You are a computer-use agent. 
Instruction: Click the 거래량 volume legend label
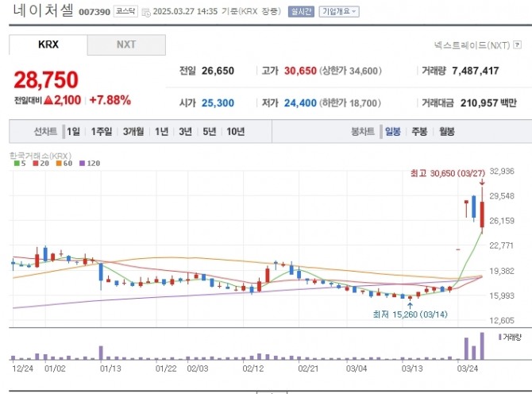[x=512, y=338]
